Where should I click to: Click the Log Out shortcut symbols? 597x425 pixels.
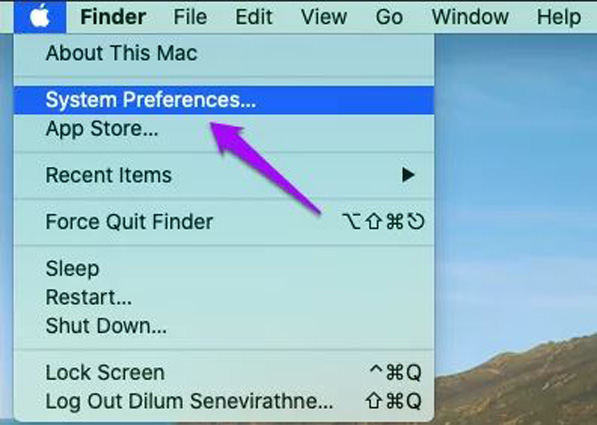pyautogui.click(x=393, y=401)
